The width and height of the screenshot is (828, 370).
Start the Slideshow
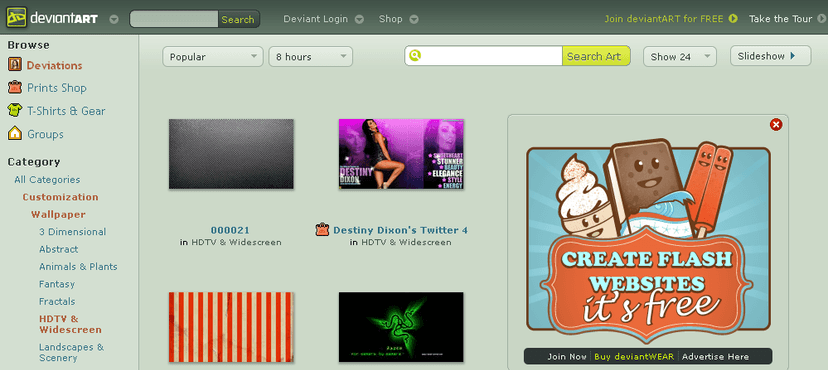point(770,56)
